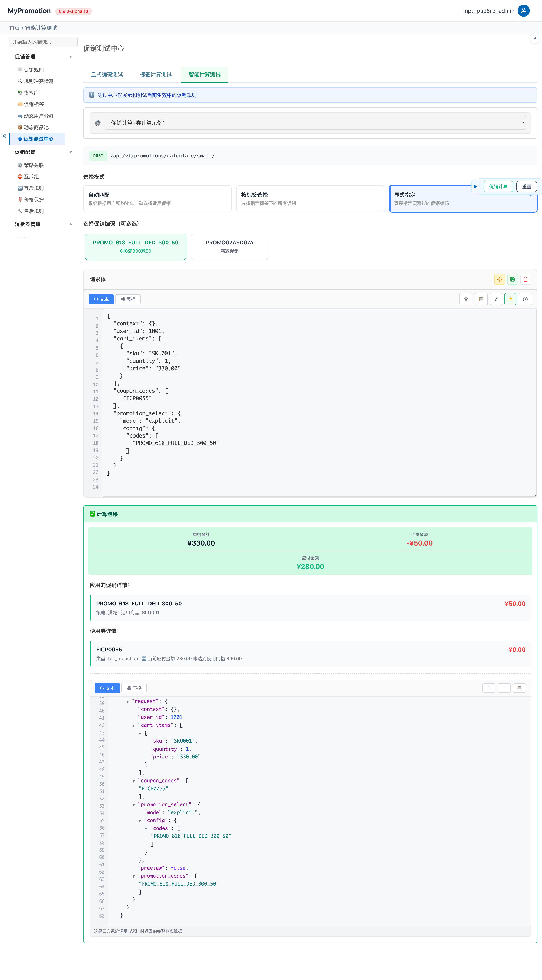
Task: Focus the sidebar filter input 开始输入以筛选
Action: (x=43, y=42)
